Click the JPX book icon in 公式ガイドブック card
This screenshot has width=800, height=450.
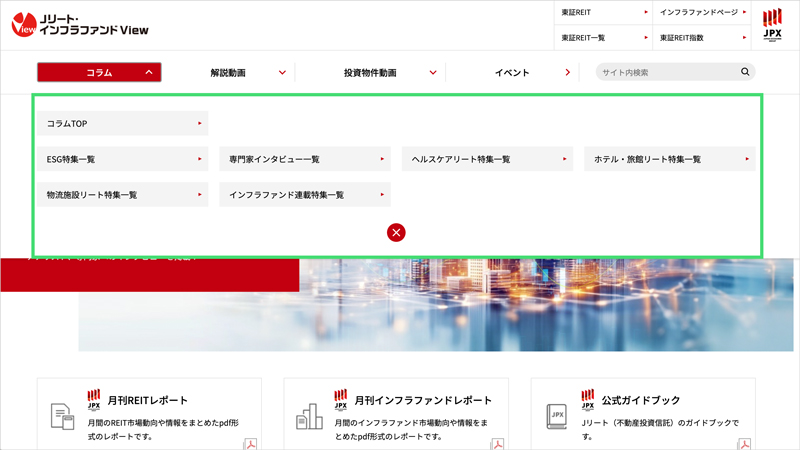pos(556,416)
